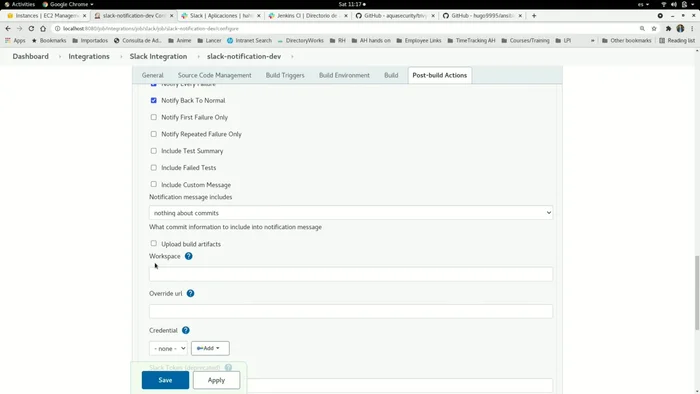Go to Dashboard breadcrumb link
The image size is (700, 394).
coord(30,56)
